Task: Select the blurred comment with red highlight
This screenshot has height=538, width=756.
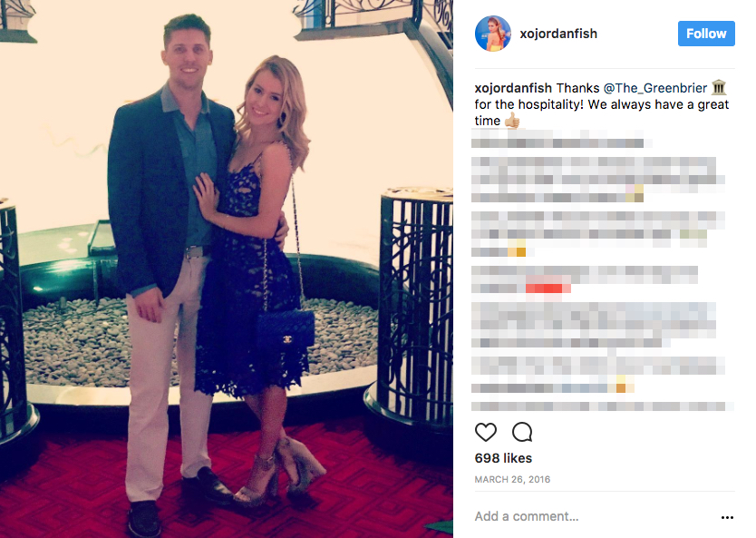Action: coord(585,279)
